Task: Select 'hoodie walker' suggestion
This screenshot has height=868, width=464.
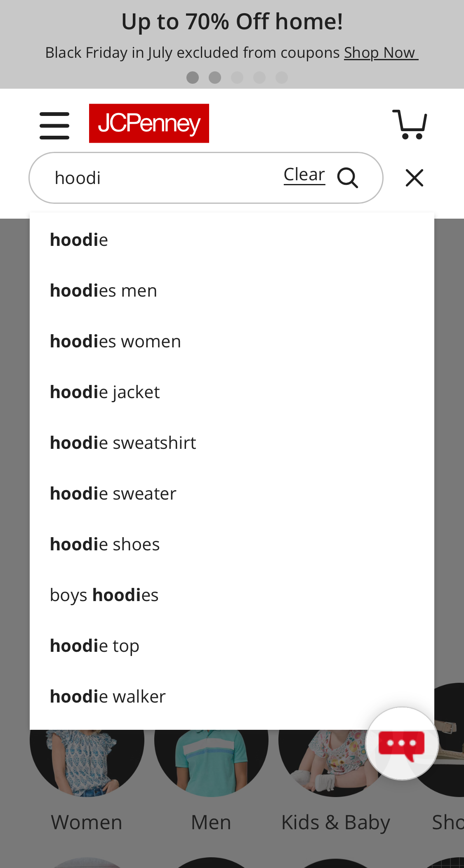Action: [107, 696]
